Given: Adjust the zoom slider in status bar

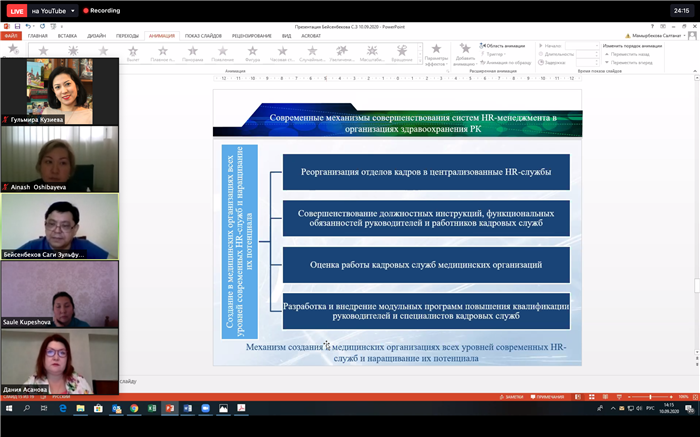Looking at the screenshot, I should 651,397.
